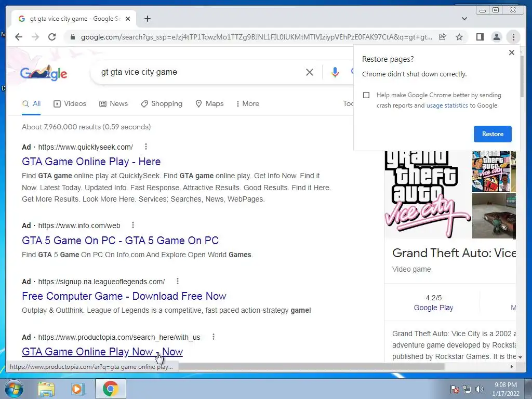Select the All results tab
The image size is (532, 399).
[31, 104]
